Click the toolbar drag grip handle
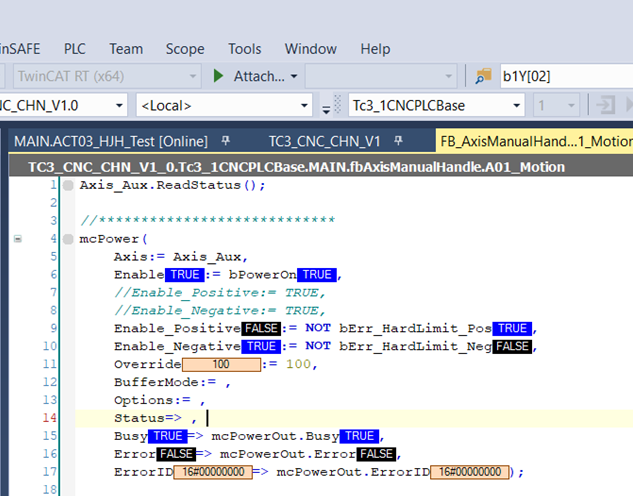Screen dimensions: 633x496 tap(338, 105)
